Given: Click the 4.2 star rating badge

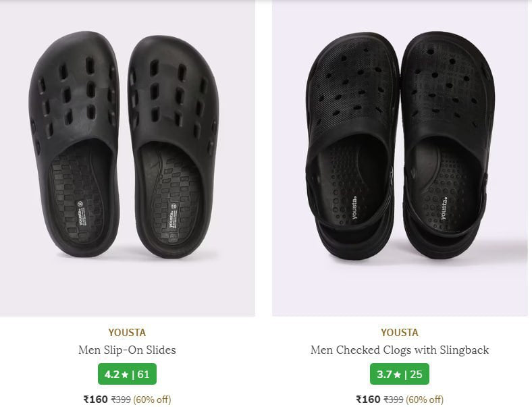Looking at the screenshot, I should (x=127, y=374).
